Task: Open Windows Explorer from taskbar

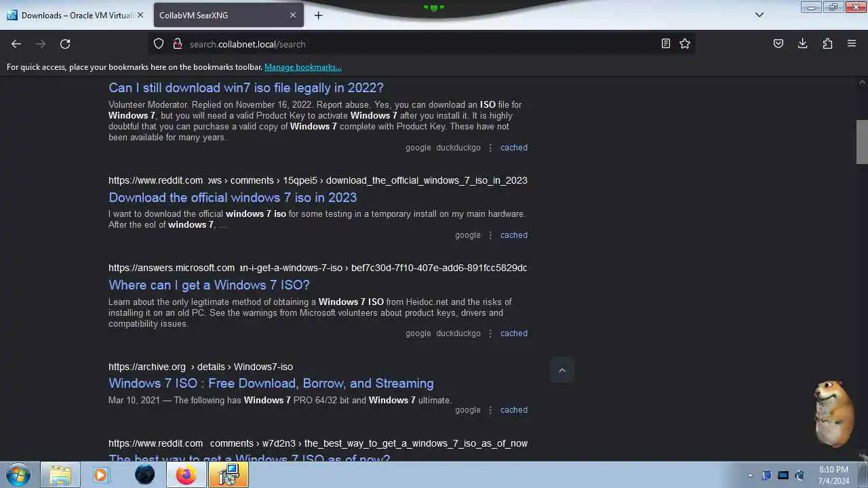Action: click(60, 474)
